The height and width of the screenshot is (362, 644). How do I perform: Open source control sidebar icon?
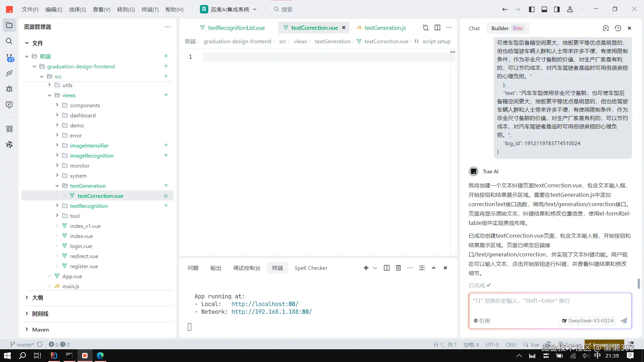tap(10, 57)
